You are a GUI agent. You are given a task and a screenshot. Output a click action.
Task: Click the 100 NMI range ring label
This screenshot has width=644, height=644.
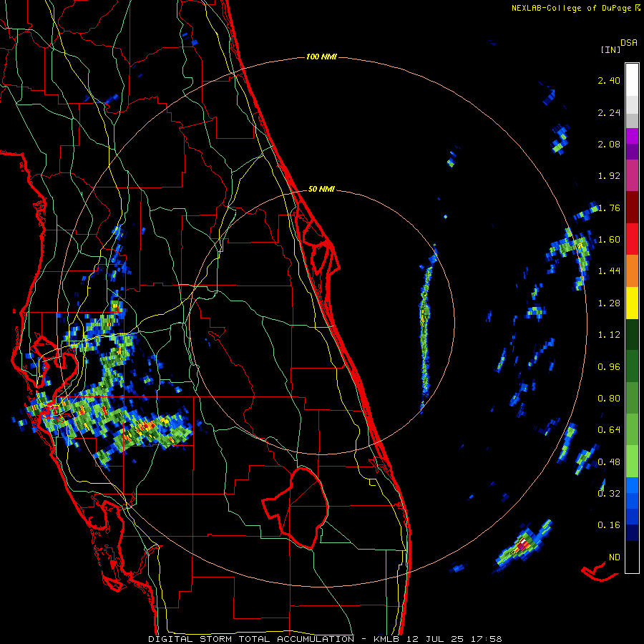pyautogui.click(x=321, y=57)
